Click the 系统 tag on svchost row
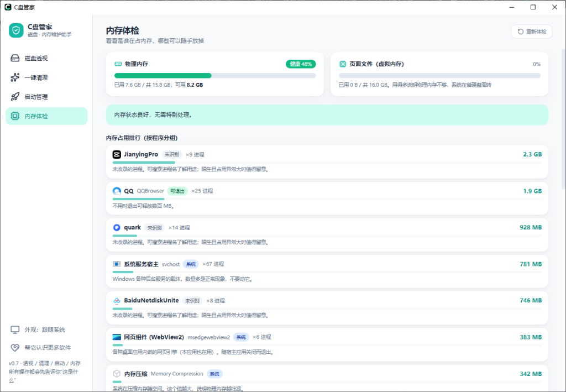Image resolution: width=566 pixels, height=392 pixels. point(191,264)
